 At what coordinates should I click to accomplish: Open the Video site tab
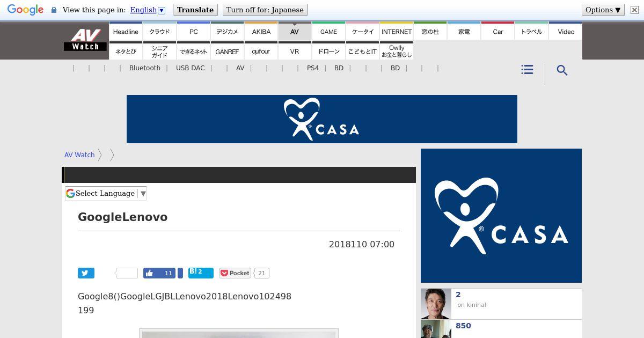566,32
